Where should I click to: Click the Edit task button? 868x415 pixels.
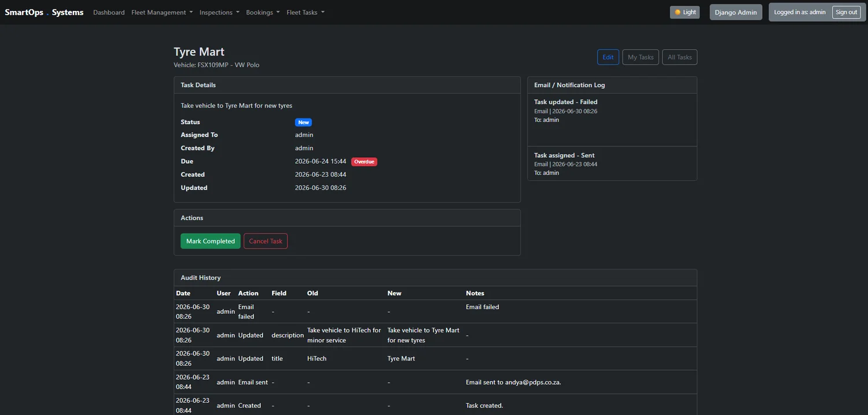coord(608,57)
